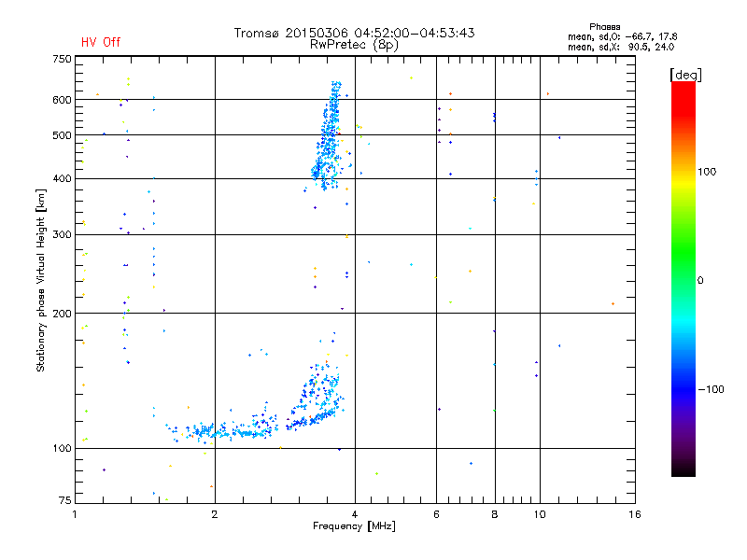This screenshot has height=560, width=747.
Task: Click the x-axis tick label 2
Action: point(215,514)
